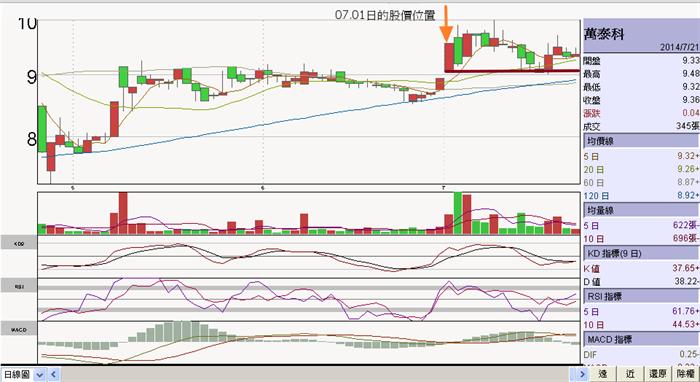Click the 120日 moving average 8.92+
Image resolution: width=700 pixels, height=382 pixels.
coord(688,195)
